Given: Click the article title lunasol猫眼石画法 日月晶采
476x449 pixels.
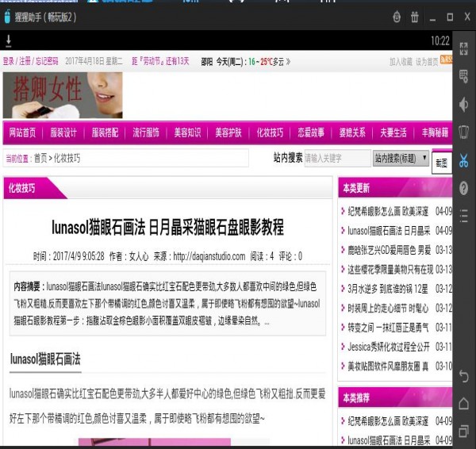Looking at the screenshot, I should coord(167,227).
